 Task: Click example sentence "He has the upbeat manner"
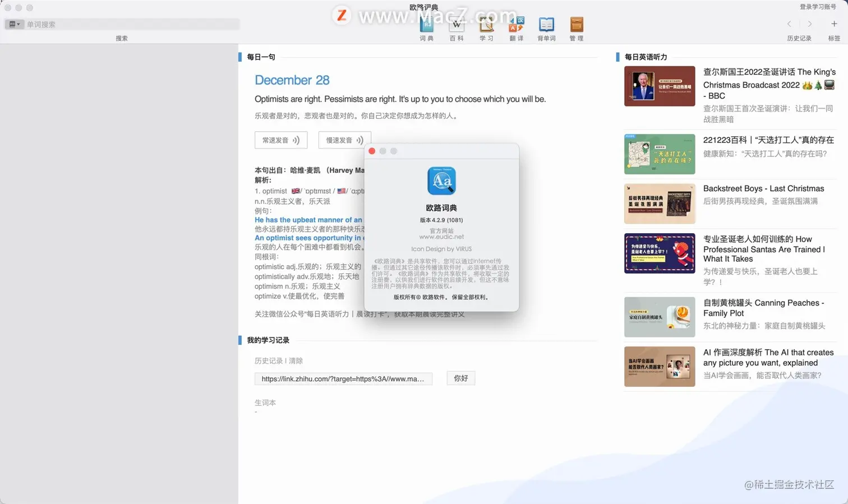[x=308, y=220]
